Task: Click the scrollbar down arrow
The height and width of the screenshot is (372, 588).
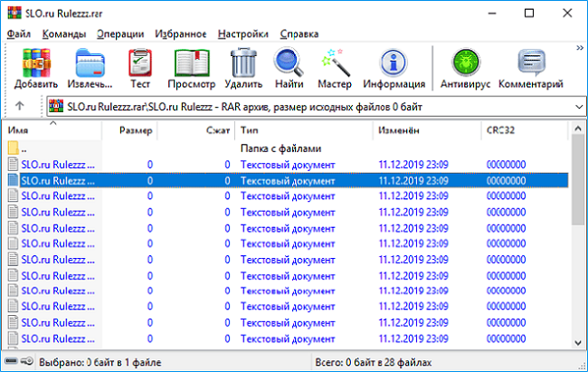Action: [578, 342]
